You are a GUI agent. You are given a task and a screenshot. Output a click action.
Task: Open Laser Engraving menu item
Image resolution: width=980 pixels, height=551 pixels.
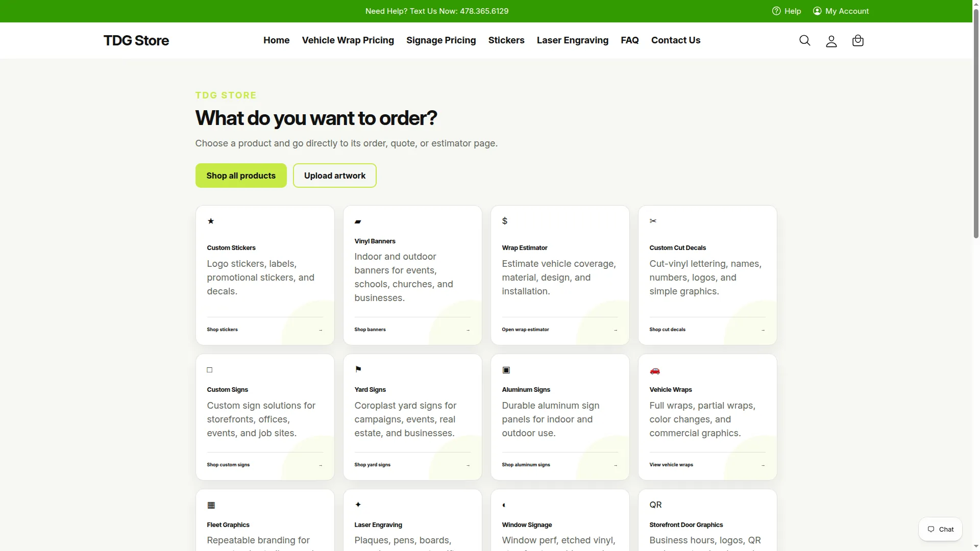coord(572,40)
